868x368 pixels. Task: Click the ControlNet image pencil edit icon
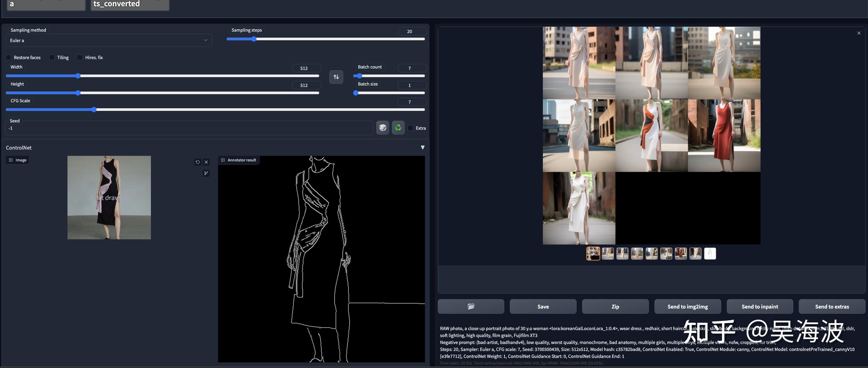coord(206,173)
